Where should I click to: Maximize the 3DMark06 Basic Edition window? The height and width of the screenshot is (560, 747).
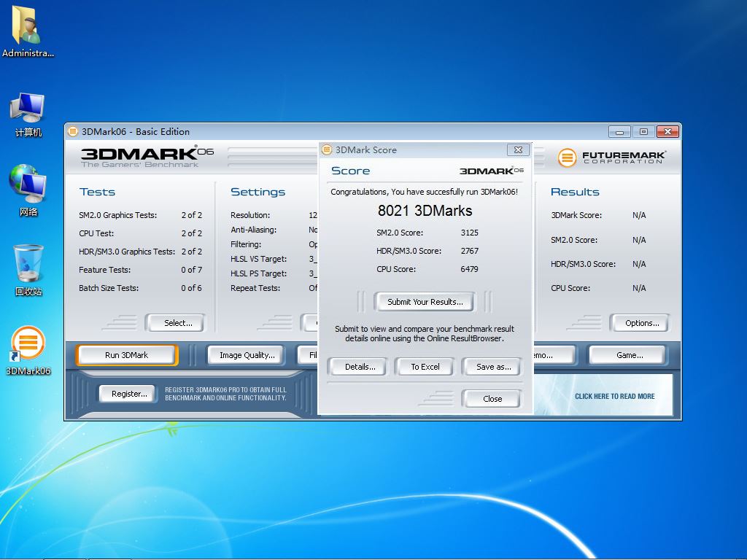click(x=643, y=132)
